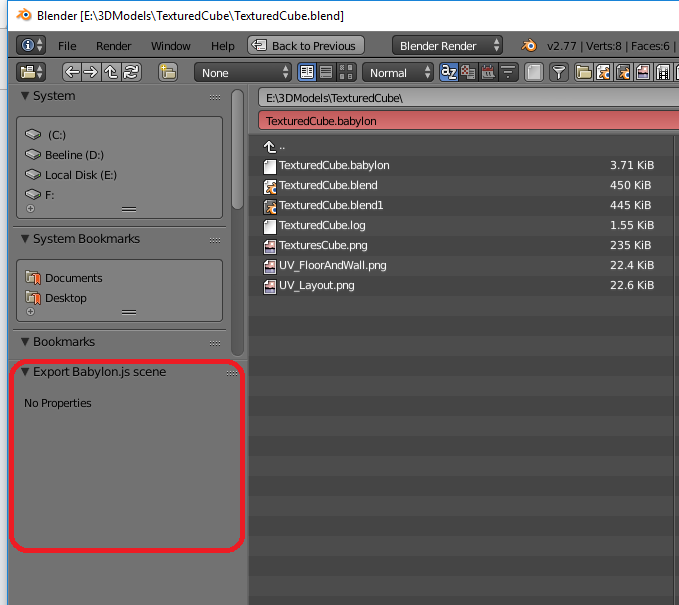
Task: Toggle image files filter
Action: pyautogui.click(x=643, y=72)
